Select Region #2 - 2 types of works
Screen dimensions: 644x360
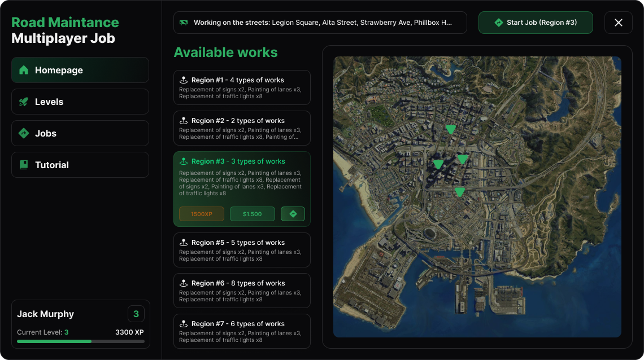point(242,128)
